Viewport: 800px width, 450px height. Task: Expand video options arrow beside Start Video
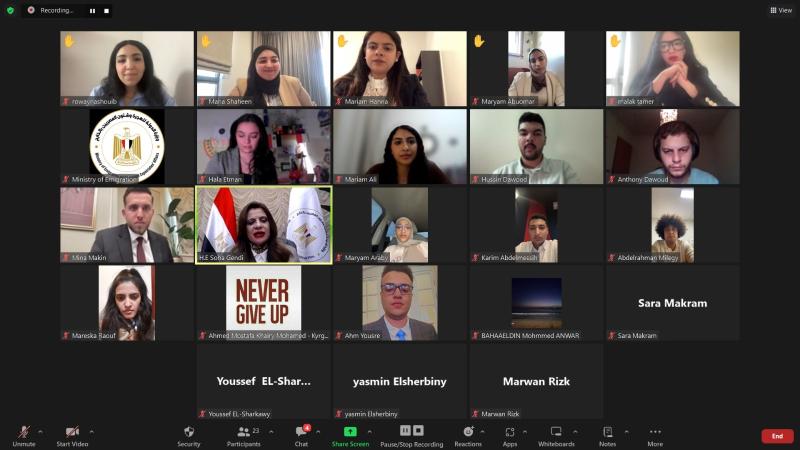pyautogui.click(x=91, y=432)
